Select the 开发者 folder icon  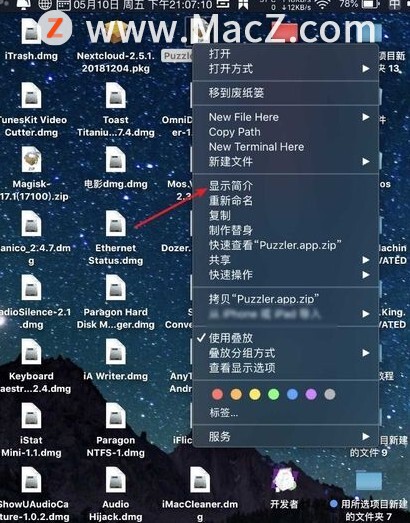click(x=284, y=480)
